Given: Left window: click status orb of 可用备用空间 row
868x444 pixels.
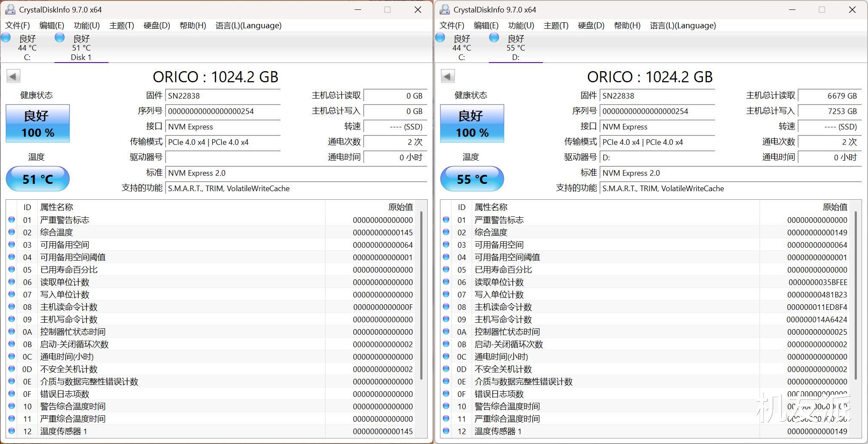Looking at the screenshot, I should point(12,245).
